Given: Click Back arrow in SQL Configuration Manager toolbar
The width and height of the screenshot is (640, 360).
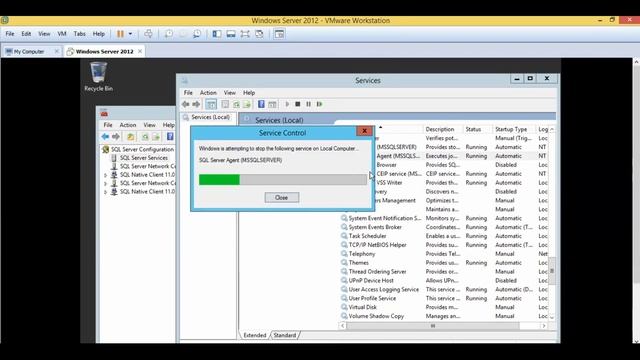Looking at the screenshot, I should pyautogui.click(x=105, y=137).
